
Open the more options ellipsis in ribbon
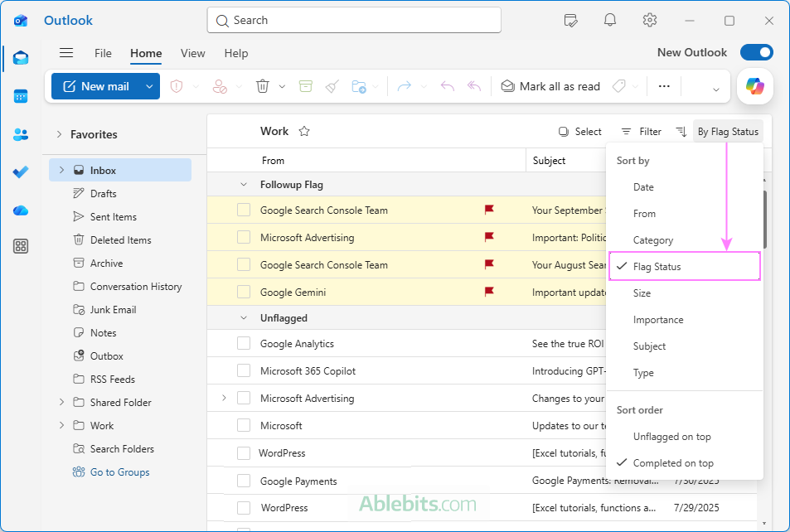click(x=664, y=86)
